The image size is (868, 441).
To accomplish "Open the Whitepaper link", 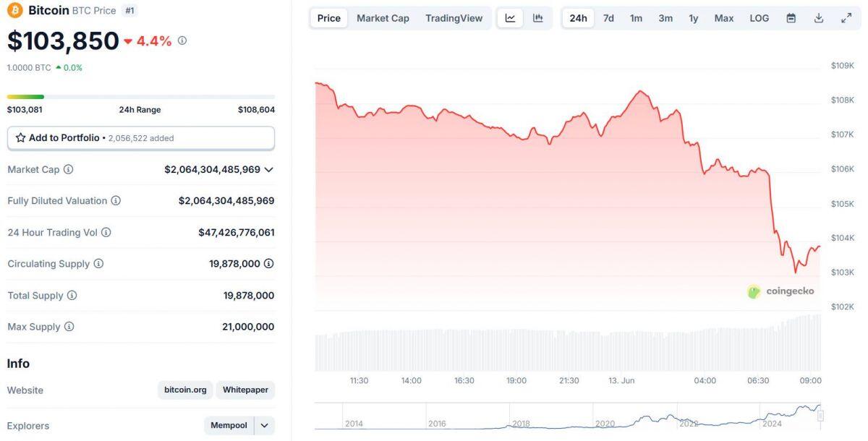I will point(245,390).
